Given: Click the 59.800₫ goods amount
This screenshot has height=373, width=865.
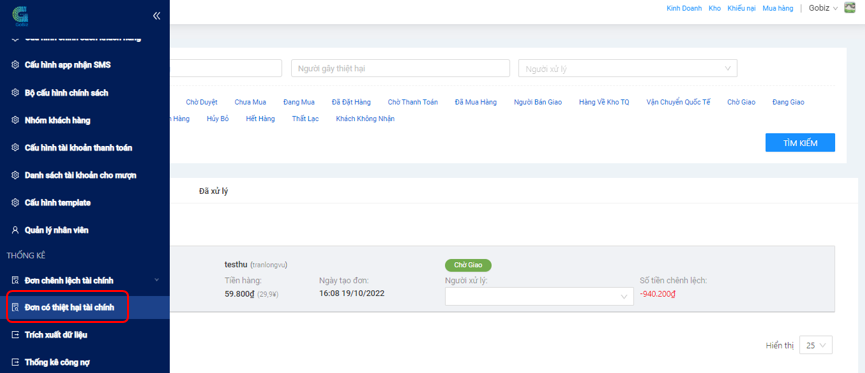Looking at the screenshot, I should pos(239,294).
